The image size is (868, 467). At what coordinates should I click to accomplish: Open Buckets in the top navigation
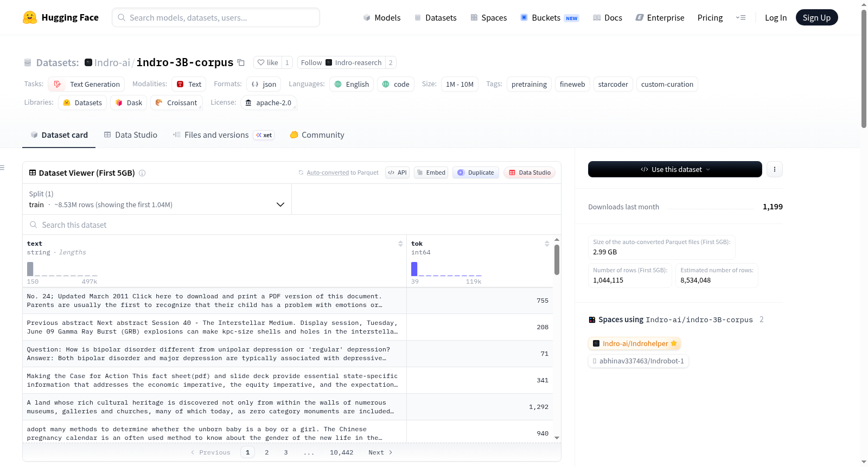550,17
